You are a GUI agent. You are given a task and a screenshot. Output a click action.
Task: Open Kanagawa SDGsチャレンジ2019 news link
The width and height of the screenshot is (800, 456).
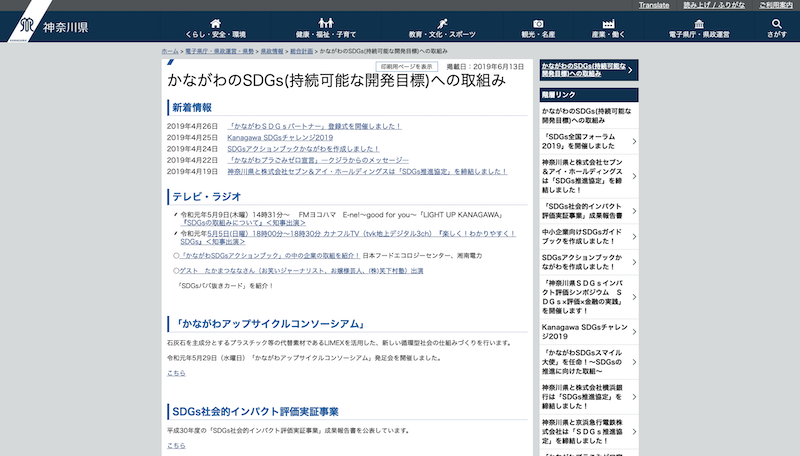tap(280, 137)
